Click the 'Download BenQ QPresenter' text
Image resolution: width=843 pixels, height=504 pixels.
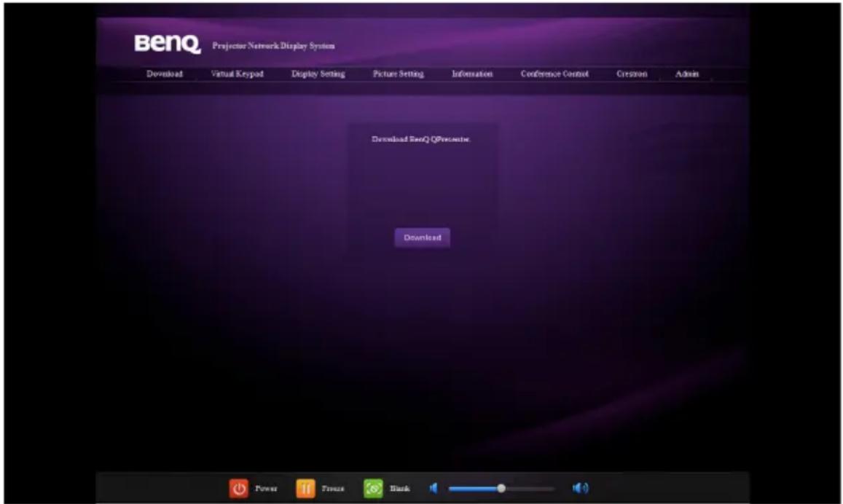tap(421, 139)
